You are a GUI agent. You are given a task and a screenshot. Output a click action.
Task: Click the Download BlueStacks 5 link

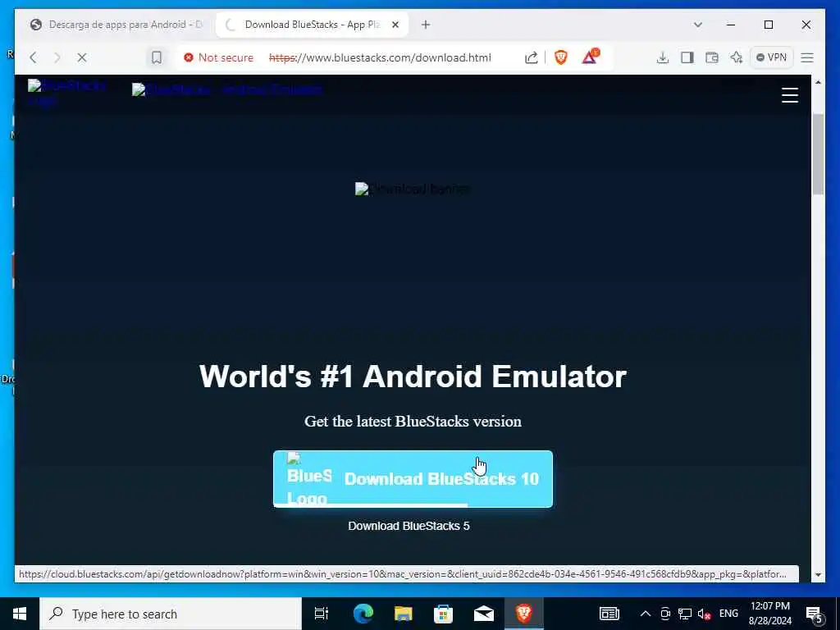coord(409,526)
